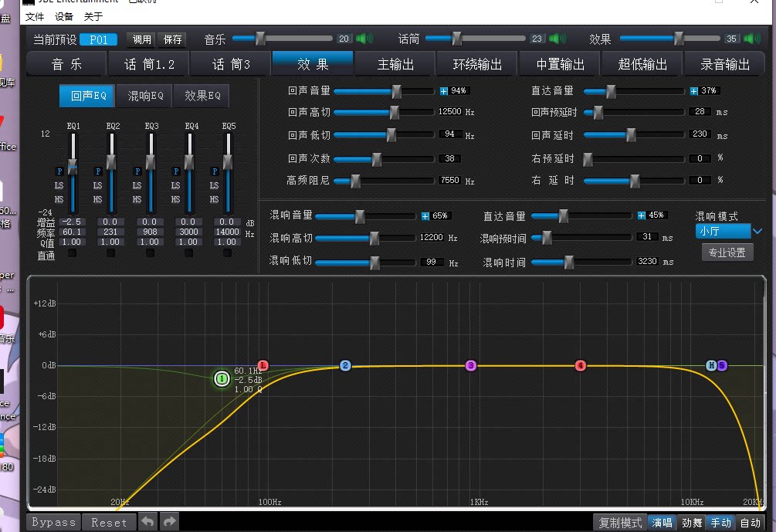Set EQ1 filter type to P
776x532 pixels.
(x=59, y=171)
